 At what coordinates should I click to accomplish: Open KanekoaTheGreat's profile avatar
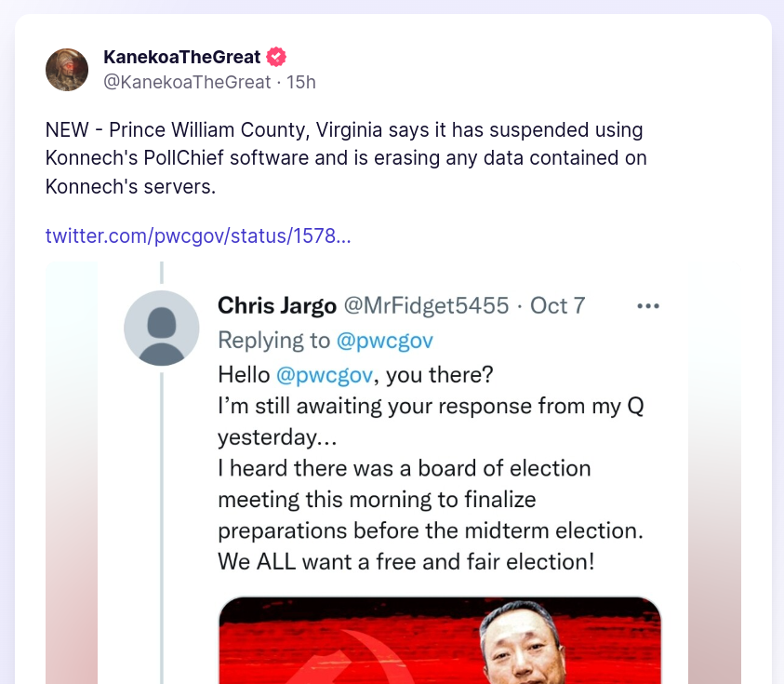67,70
